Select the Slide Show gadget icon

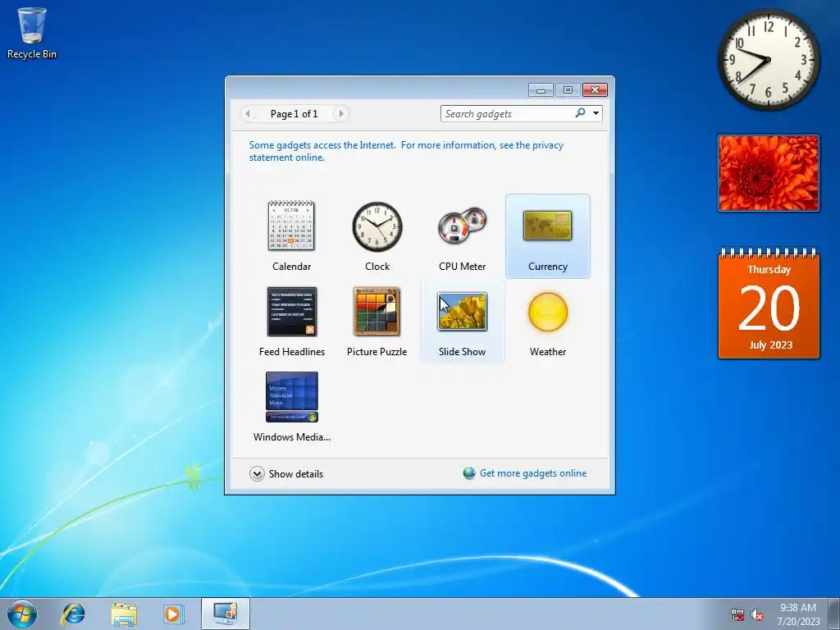click(462, 311)
